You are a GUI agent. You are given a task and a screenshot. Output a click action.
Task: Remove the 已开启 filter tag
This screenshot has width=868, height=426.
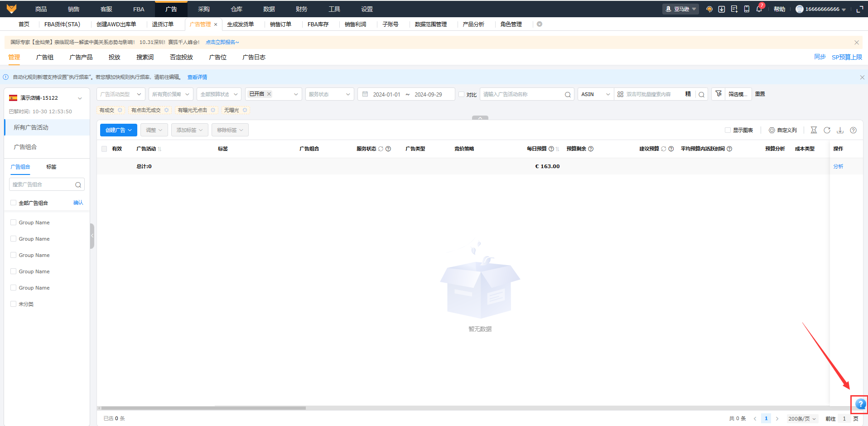[269, 94]
